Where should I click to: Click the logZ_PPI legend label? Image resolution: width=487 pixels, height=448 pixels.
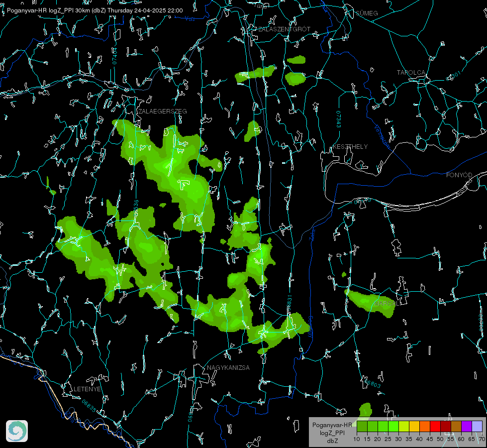tap(332, 433)
